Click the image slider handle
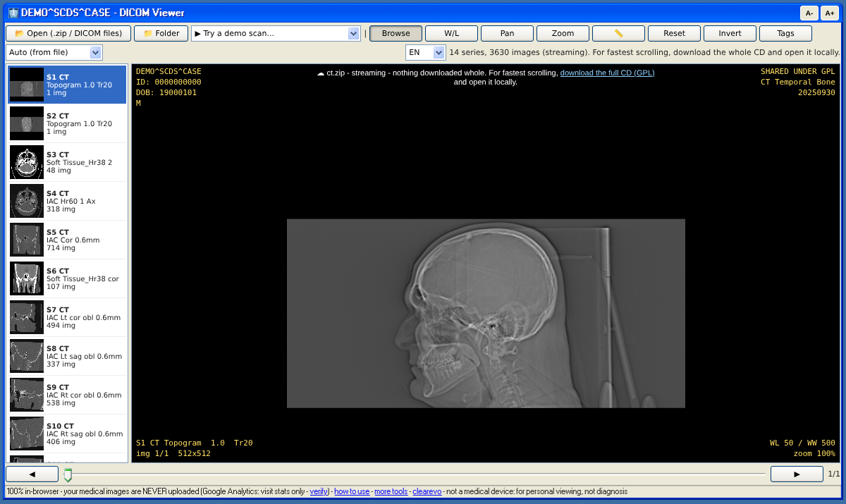The image size is (846, 504). (68, 474)
